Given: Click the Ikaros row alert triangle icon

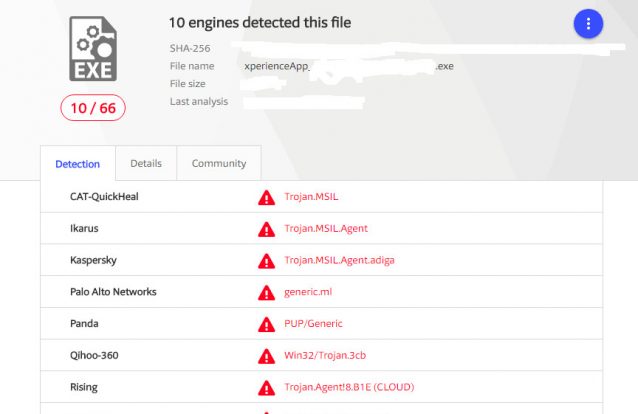Looking at the screenshot, I should 266,229.
